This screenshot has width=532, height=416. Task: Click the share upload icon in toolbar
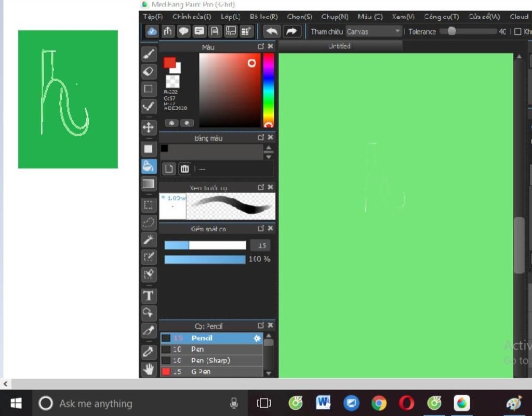168,32
